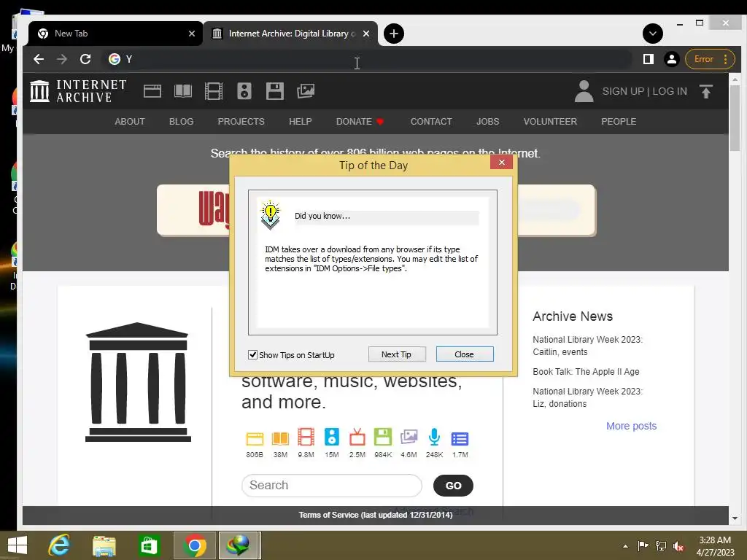Screen dimensions: 747x560
Task: Go back with the browser back arrow
Action: 39,59
